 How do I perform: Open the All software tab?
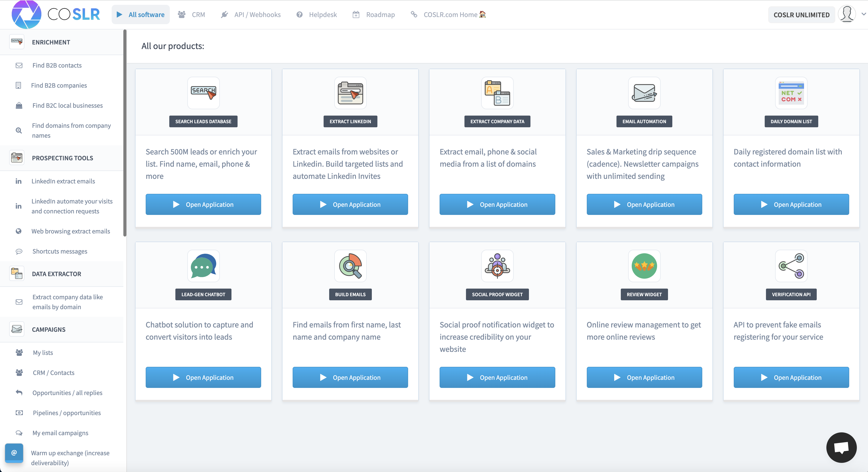tap(141, 14)
